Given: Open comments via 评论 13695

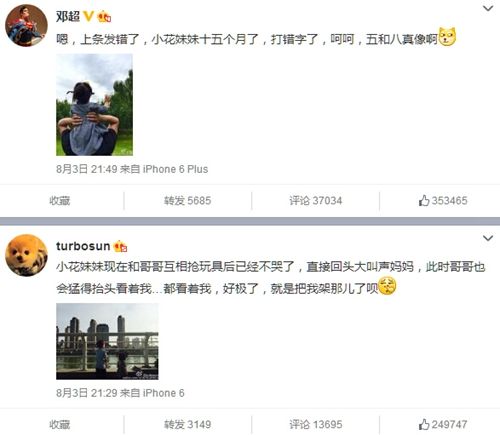Looking at the screenshot, I should (316, 424).
